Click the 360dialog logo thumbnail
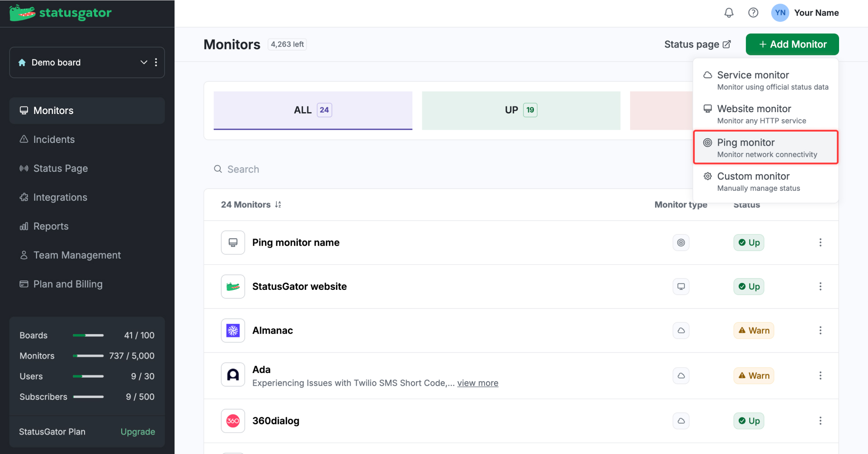Screen dimensions: 868x454 click(233, 421)
